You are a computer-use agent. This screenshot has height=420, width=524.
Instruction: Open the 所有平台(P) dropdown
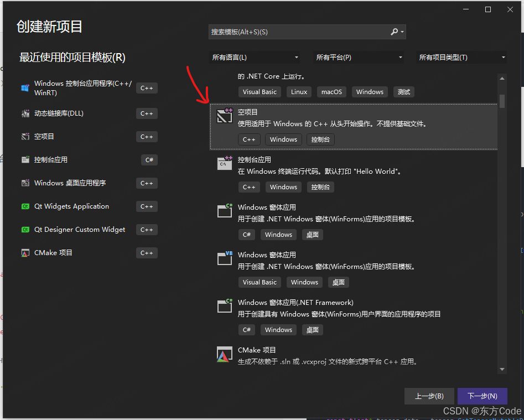click(x=358, y=58)
